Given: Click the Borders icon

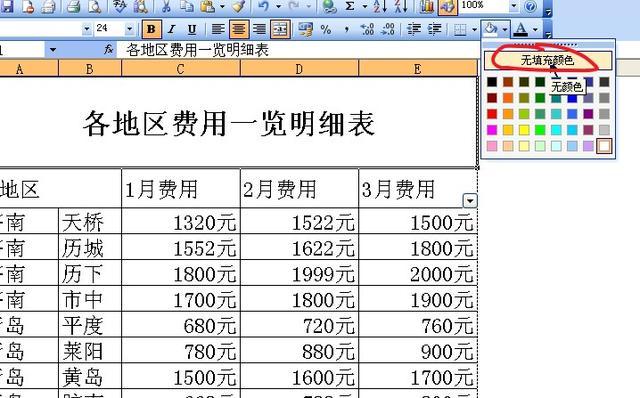Looking at the screenshot, I should (x=460, y=29).
